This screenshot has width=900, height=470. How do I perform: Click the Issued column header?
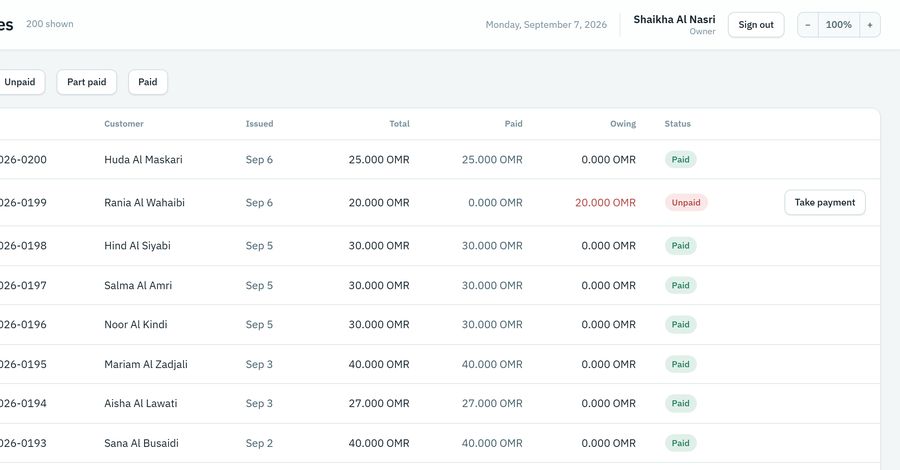click(259, 124)
